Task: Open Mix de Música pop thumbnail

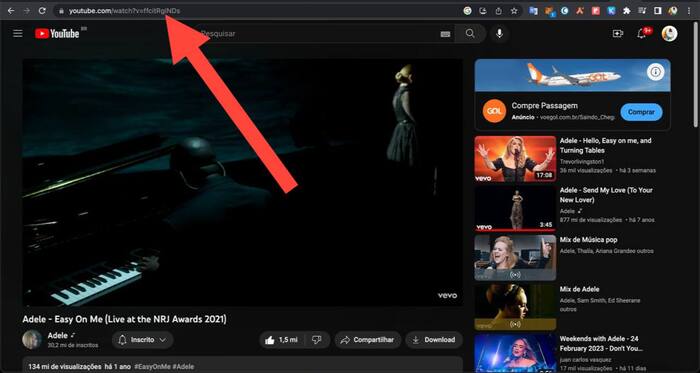Action: pos(515,258)
